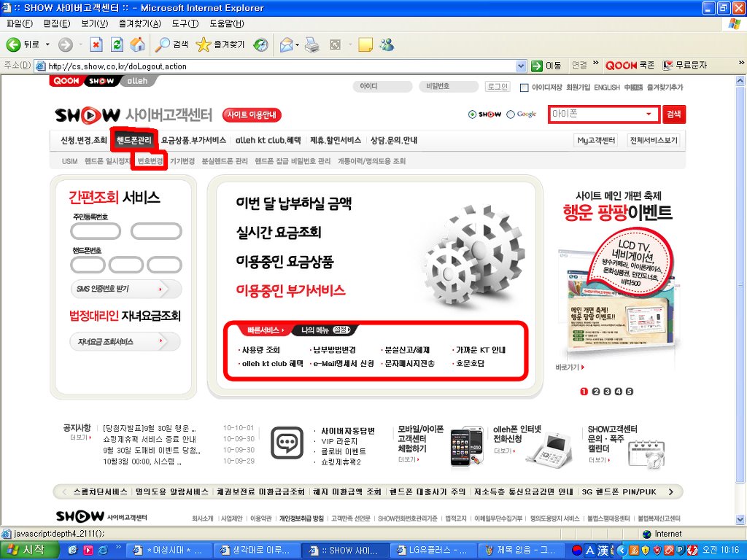This screenshot has height=560, width=747.
Task: Click the red 검색 search button
Action: [x=673, y=114]
